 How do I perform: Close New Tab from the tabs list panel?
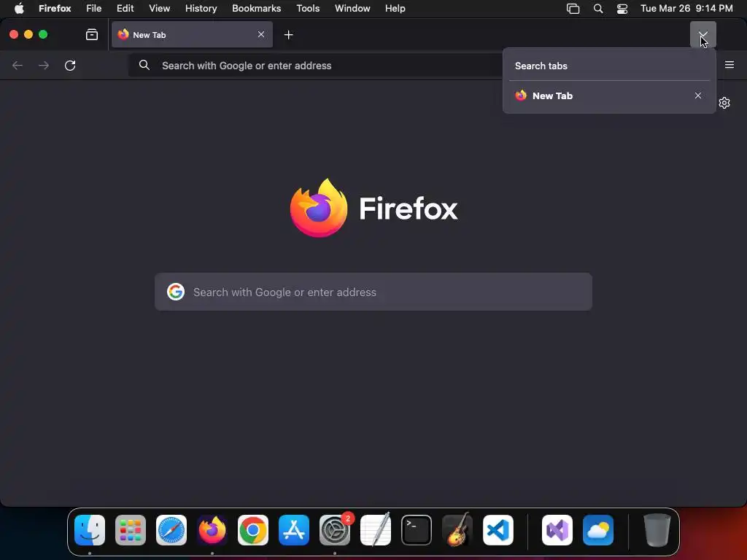coord(698,96)
